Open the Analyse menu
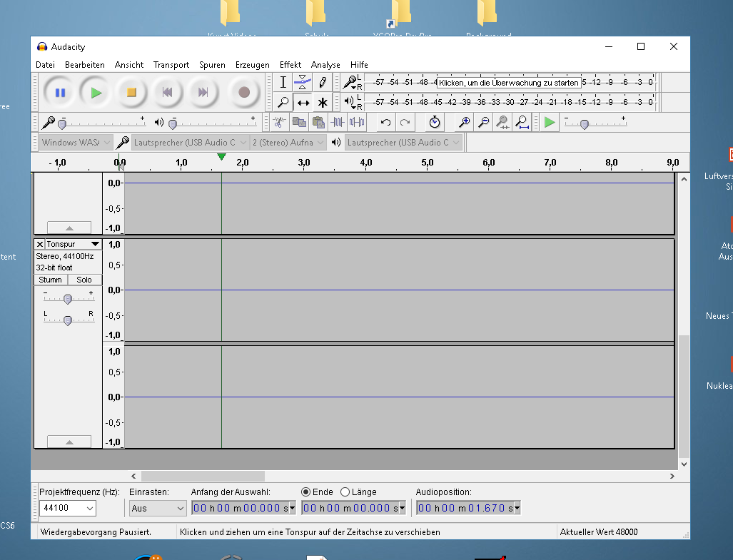 (x=325, y=65)
